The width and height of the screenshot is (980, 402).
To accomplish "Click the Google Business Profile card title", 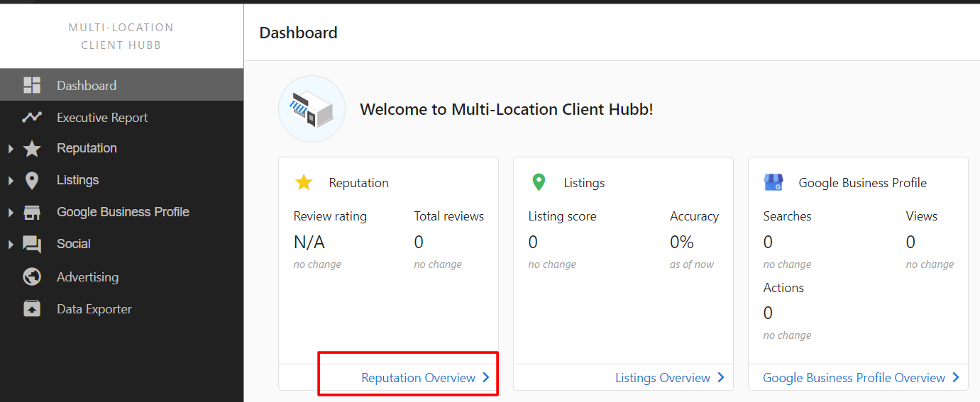I will [x=863, y=183].
